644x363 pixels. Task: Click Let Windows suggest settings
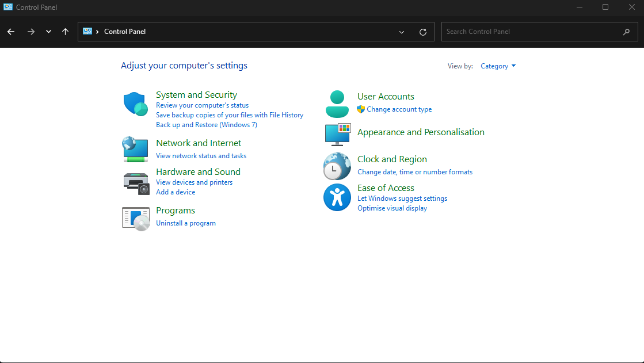click(402, 198)
